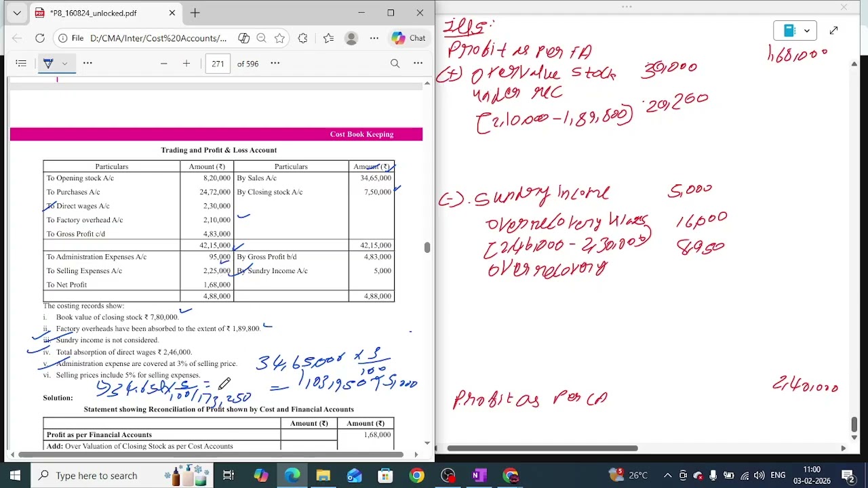Click OneNote scroll up arrow
Screen dimensions: 868x488
tap(854, 64)
